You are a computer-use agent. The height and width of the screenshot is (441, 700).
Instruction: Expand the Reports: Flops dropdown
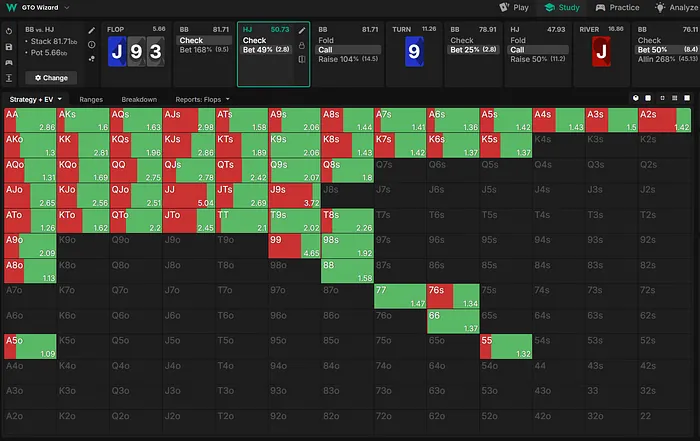[x=204, y=99]
